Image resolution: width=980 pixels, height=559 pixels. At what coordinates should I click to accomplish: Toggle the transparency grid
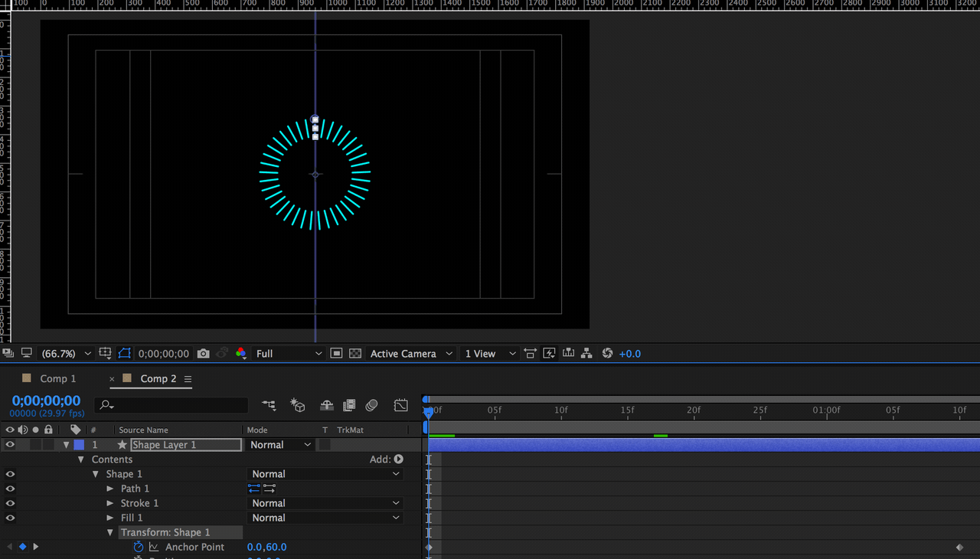pyautogui.click(x=355, y=353)
